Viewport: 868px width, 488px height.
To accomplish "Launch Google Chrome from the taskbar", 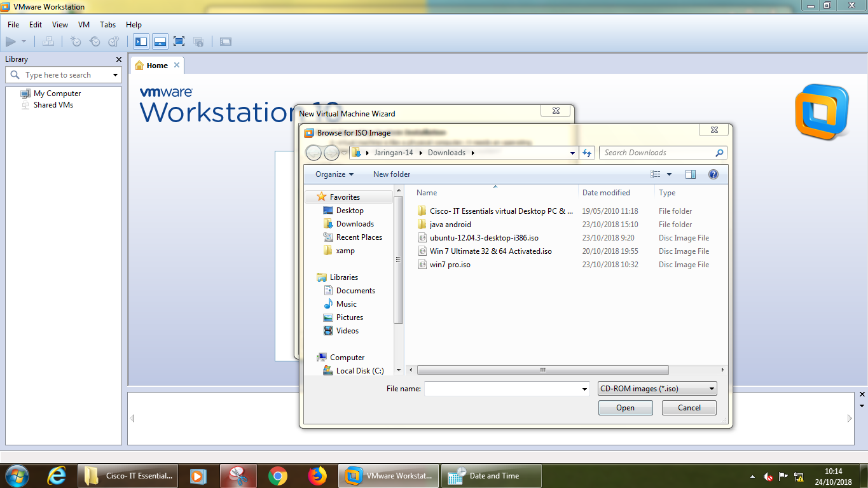I will point(277,476).
